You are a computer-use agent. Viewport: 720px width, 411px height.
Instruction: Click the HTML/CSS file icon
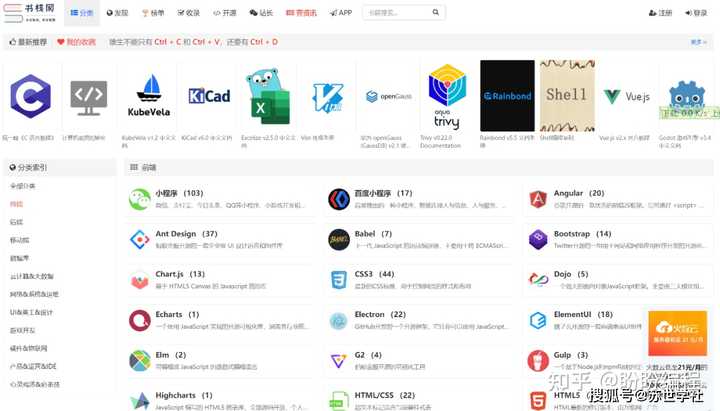click(339, 401)
